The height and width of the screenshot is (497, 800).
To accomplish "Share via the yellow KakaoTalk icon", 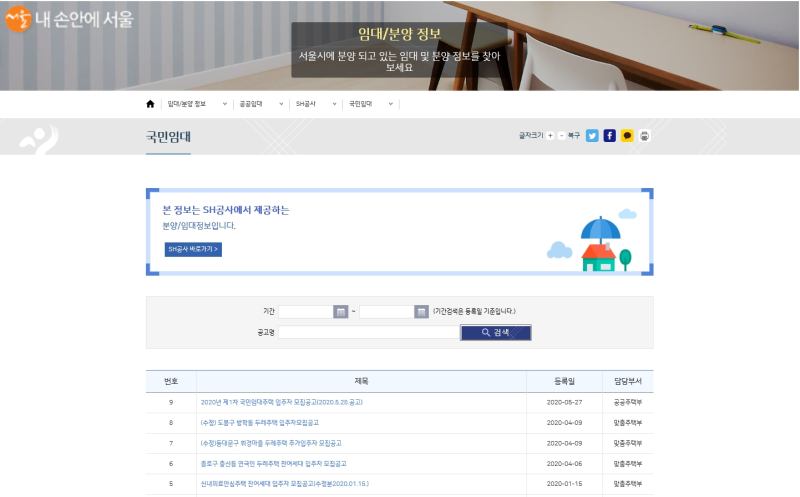I will click(x=627, y=136).
